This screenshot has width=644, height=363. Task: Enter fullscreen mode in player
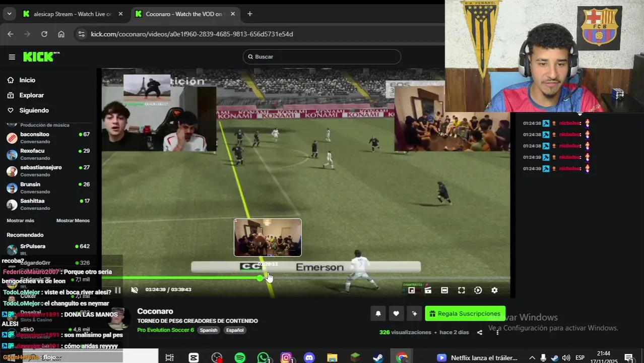point(461,290)
